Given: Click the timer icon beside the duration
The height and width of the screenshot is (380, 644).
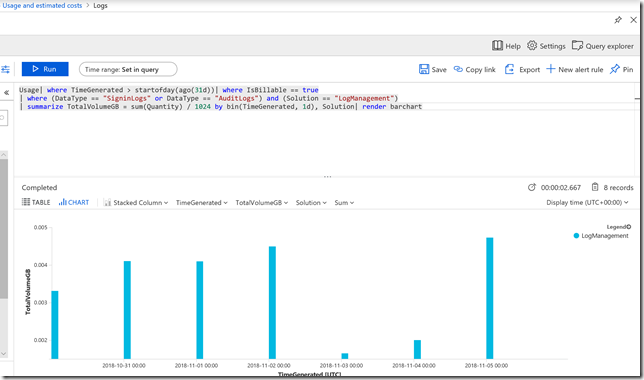Looking at the screenshot, I should tap(531, 187).
